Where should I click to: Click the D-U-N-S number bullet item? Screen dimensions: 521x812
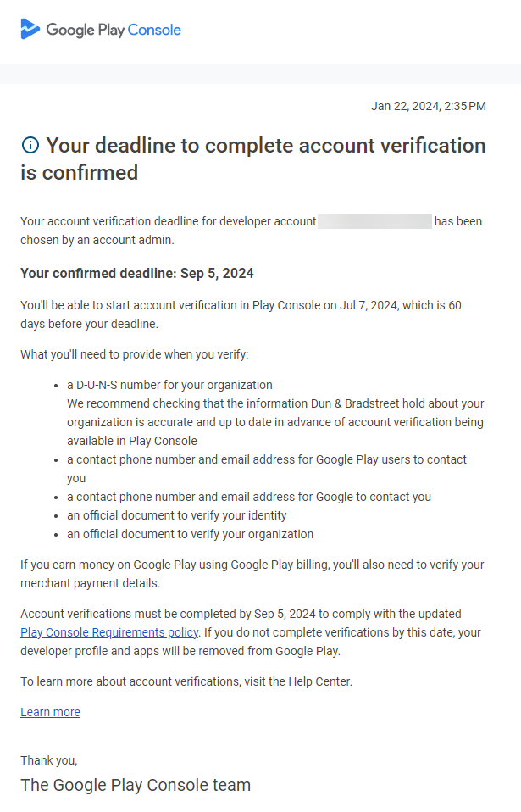point(170,385)
